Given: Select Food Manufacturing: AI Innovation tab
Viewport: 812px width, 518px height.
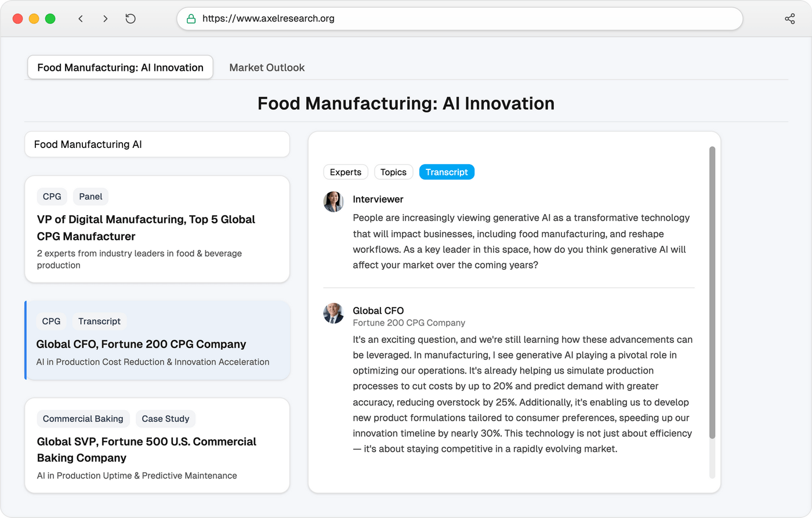Looking at the screenshot, I should (x=120, y=67).
